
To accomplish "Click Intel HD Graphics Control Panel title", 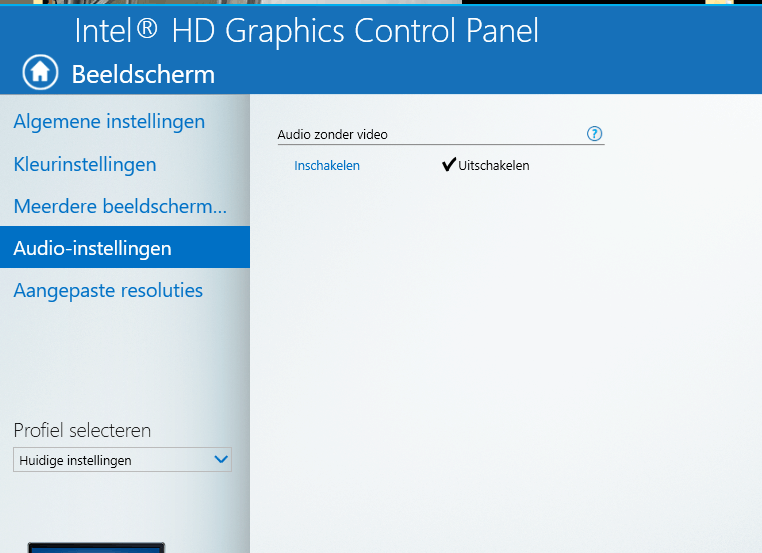I will (x=307, y=31).
